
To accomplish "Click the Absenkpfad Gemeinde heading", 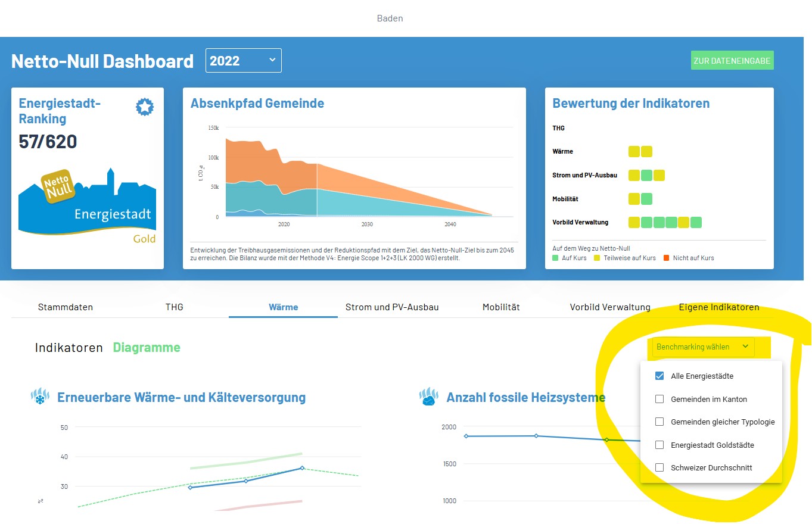I will [257, 103].
